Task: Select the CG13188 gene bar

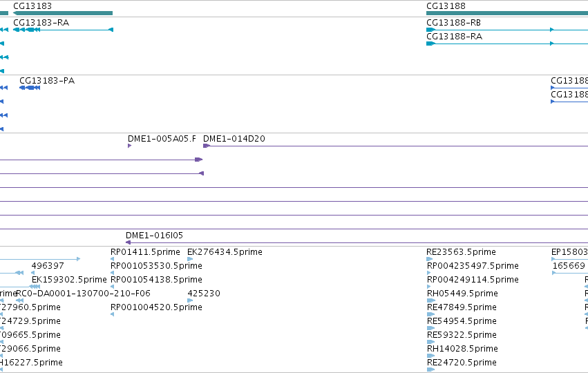Action: pyautogui.click(x=507, y=13)
